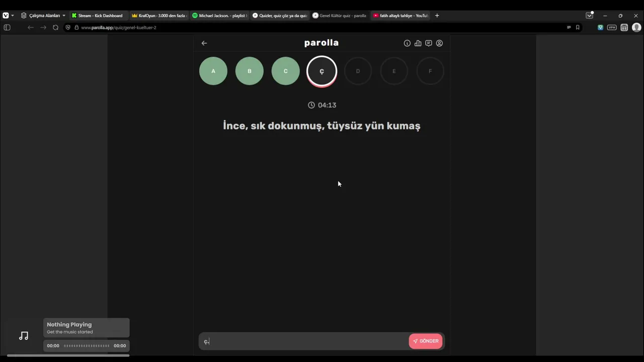This screenshot has height=362, width=644.
Task: Go back with parolla's left arrow
Action: pyautogui.click(x=204, y=43)
